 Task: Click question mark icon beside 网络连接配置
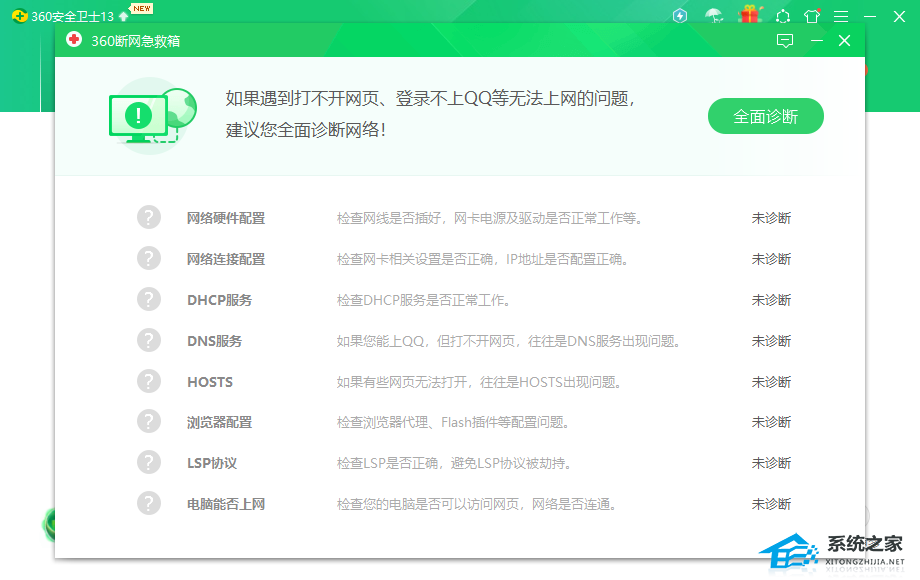point(149,258)
